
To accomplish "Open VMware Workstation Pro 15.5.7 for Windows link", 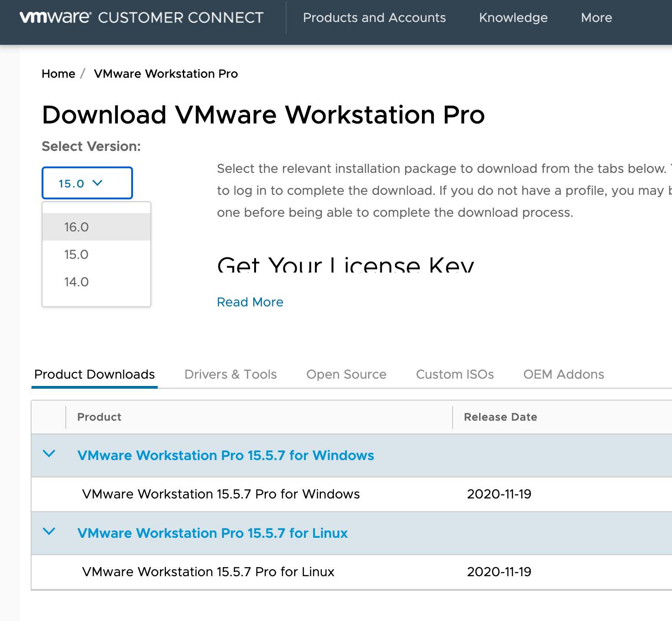I will click(x=225, y=455).
